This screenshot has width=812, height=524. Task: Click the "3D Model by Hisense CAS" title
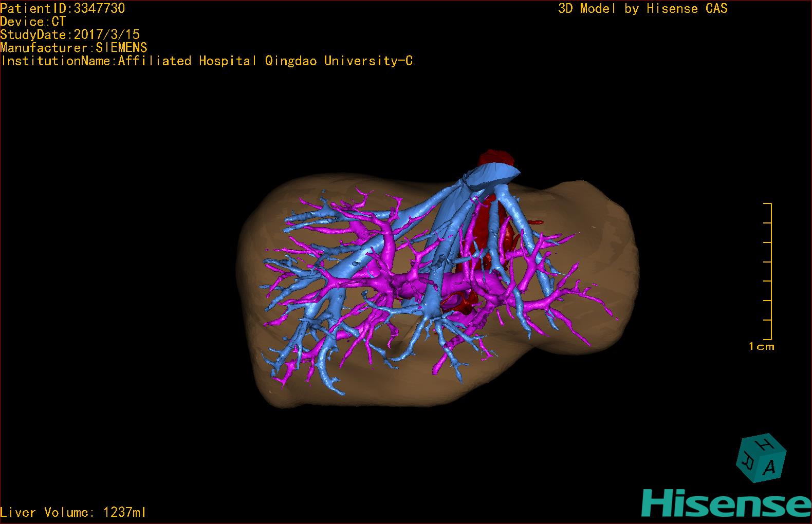pos(642,8)
